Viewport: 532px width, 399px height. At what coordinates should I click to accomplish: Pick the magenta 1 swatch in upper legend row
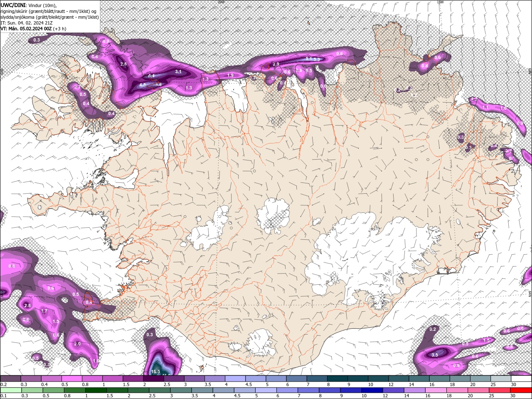[112, 379]
